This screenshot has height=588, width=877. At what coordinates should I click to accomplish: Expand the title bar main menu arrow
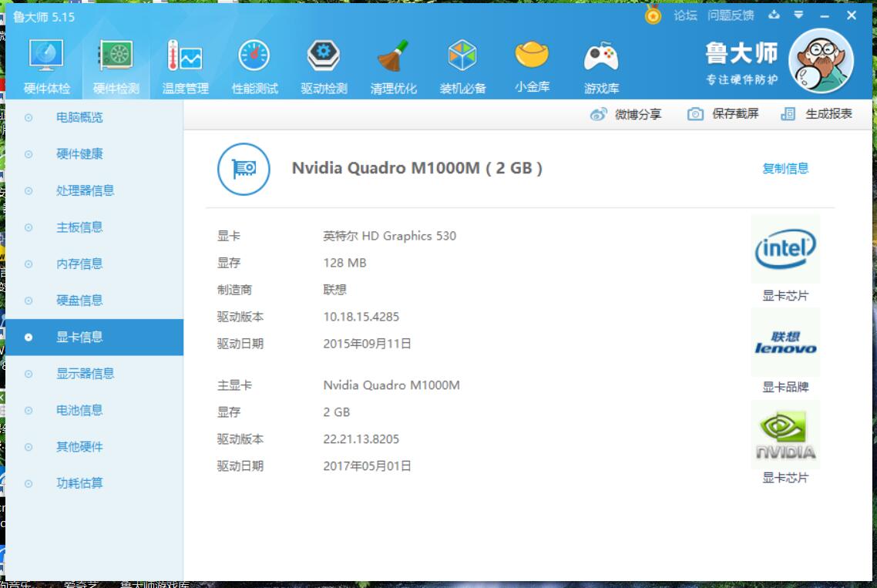[798, 15]
